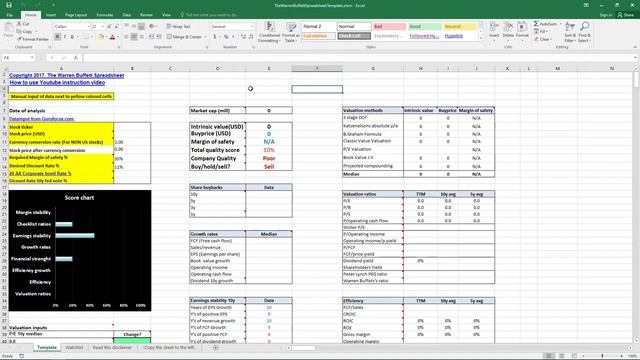The width and height of the screenshot is (640, 360).
Task: Click the Format cells icon
Action: (x=522, y=31)
